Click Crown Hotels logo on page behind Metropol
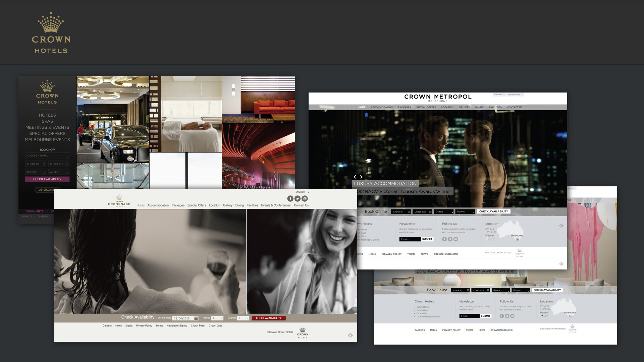644x362 pixels. (573, 328)
